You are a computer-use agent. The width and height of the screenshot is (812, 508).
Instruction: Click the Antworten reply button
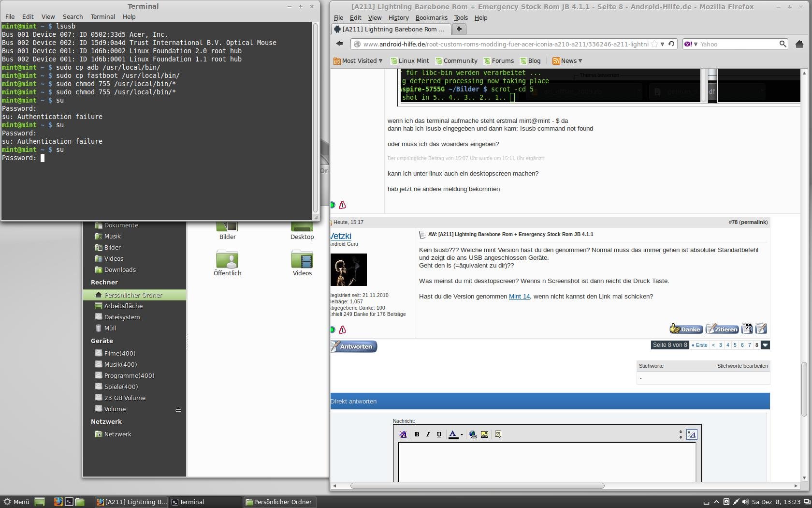[x=354, y=346]
